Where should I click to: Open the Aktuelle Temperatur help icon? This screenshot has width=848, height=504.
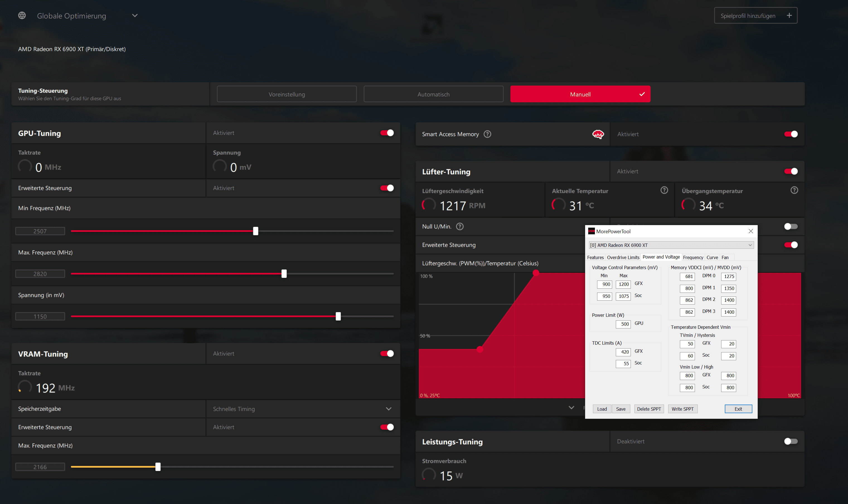(664, 190)
